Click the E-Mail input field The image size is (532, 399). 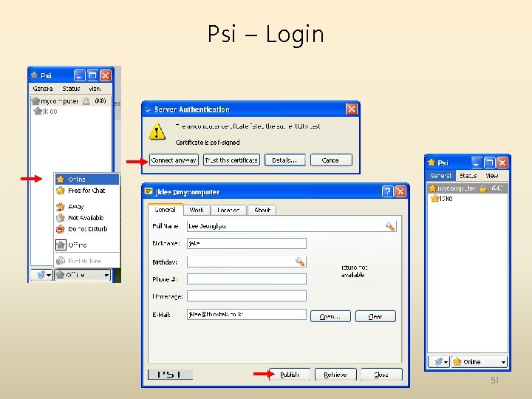pyautogui.click(x=247, y=314)
